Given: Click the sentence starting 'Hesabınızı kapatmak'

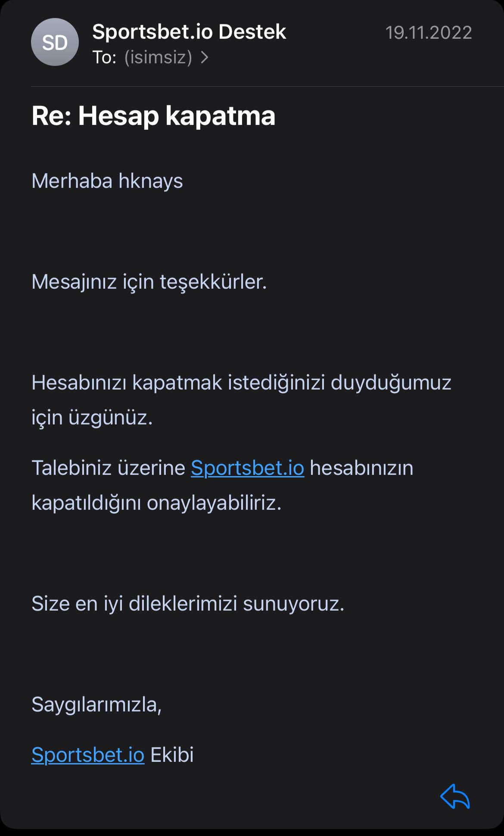Looking at the screenshot, I should point(241,383).
